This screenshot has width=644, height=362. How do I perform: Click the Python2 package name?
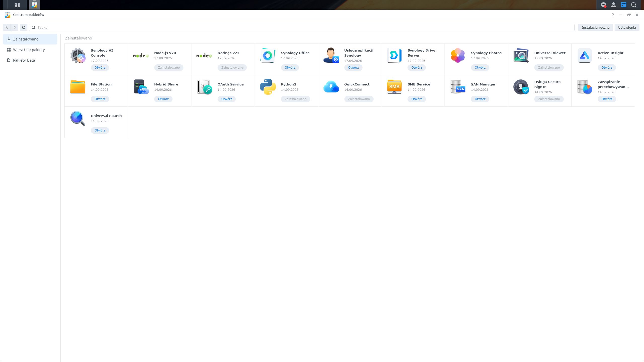(x=289, y=84)
